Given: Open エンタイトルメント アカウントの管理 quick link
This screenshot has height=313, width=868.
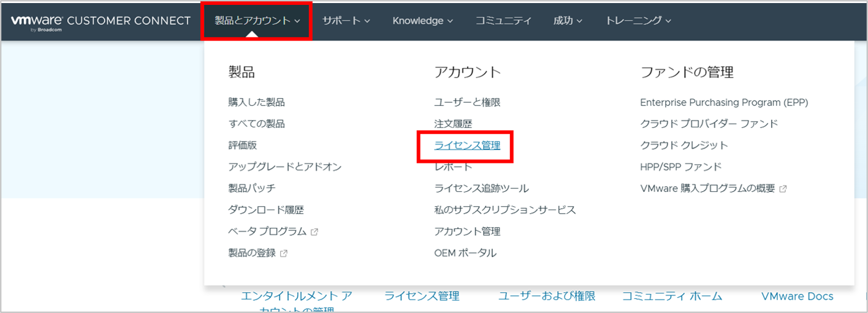Looking at the screenshot, I should [x=297, y=302].
